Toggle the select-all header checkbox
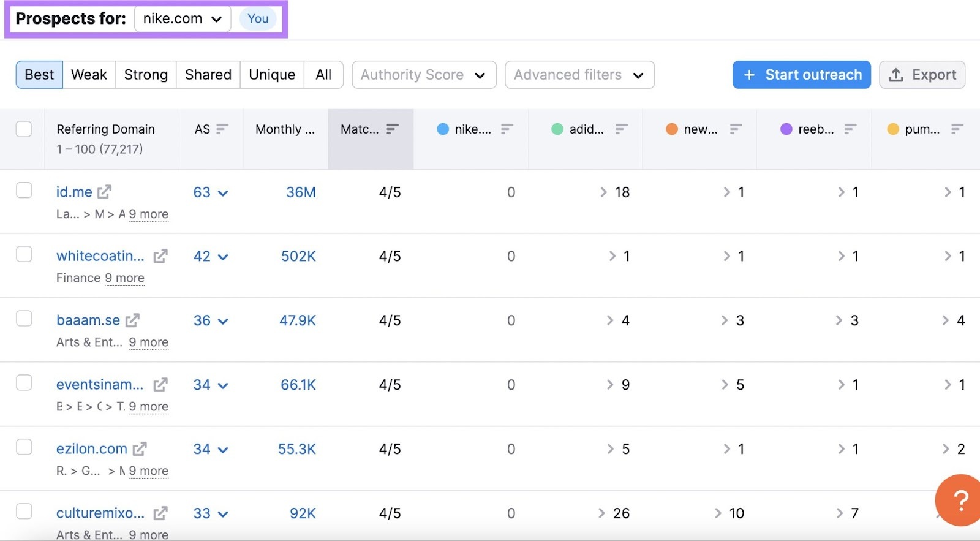The width and height of the screenshot is (980, 541). pyautogui.click(x=24, y=129)
